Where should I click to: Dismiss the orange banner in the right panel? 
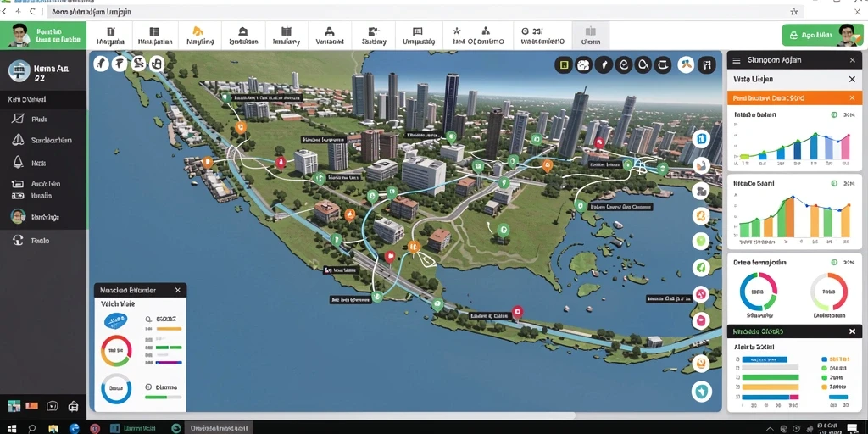tap(852, 98)
